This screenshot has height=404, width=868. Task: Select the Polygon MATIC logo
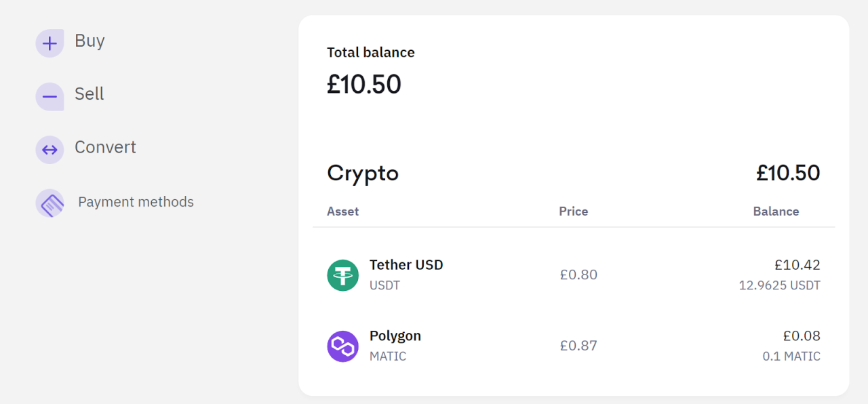tap(342, 346)
